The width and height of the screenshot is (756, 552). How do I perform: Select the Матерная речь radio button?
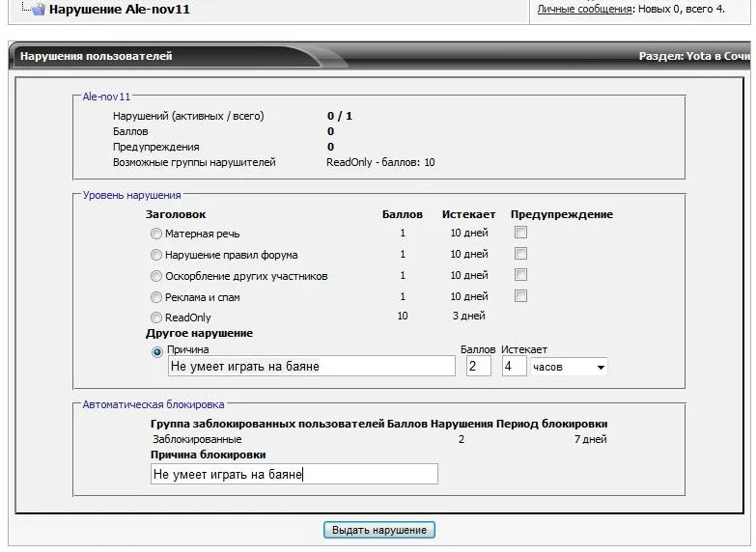[156, 234]
